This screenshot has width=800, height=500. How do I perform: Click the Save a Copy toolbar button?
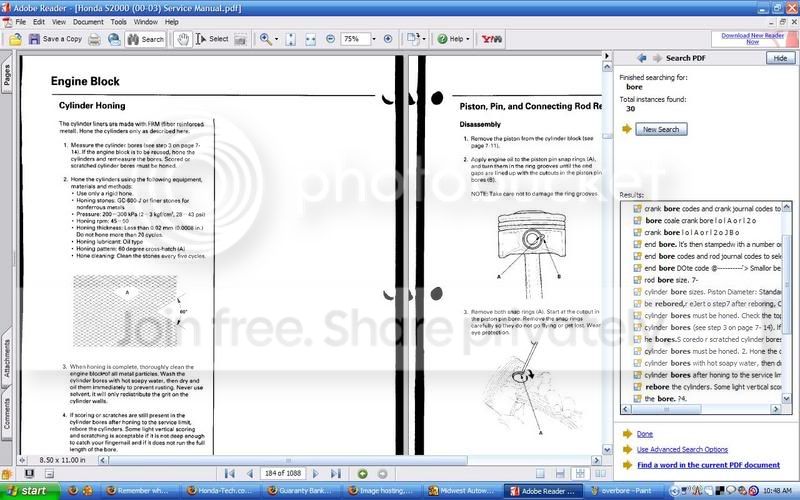[x=53, y=39]
